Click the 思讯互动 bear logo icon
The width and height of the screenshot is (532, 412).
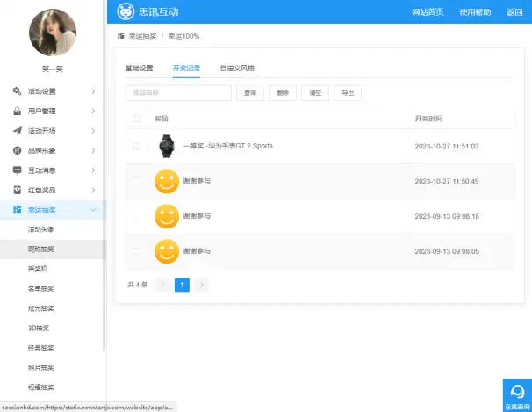tap(126, 11)
